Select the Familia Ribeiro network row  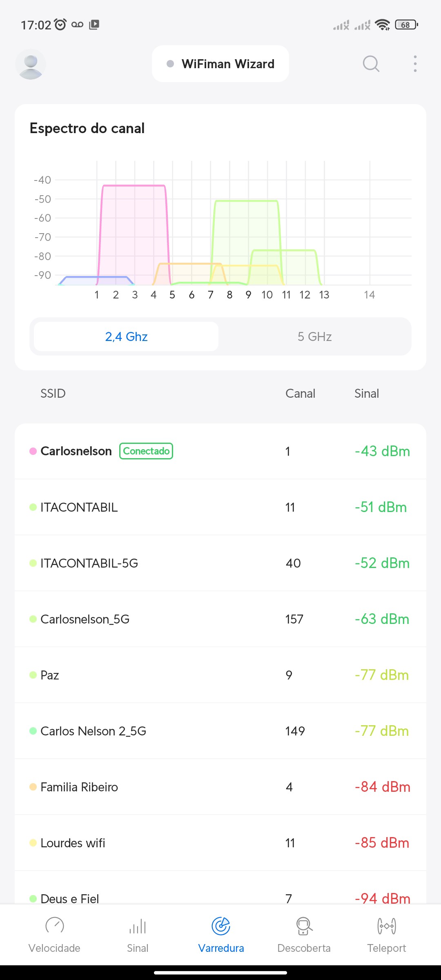click(220, 787)
